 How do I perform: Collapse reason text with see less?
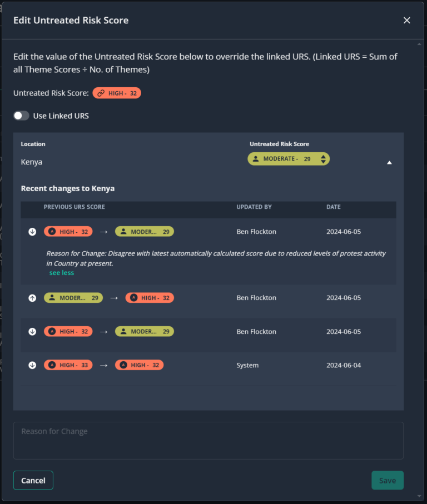coord(61,273)
